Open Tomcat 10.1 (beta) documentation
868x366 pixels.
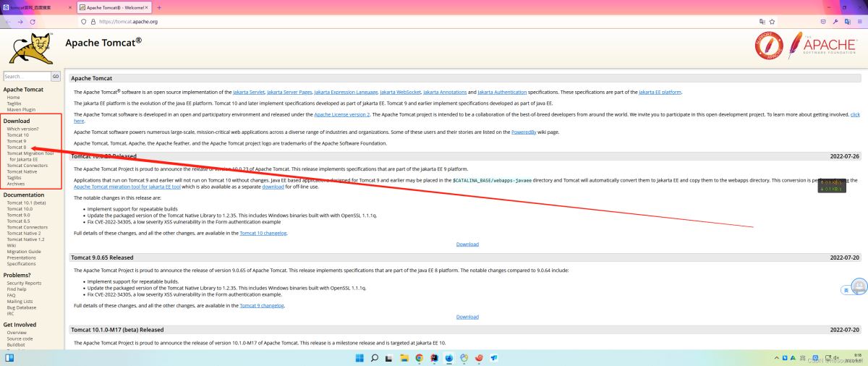click(25, 203)
